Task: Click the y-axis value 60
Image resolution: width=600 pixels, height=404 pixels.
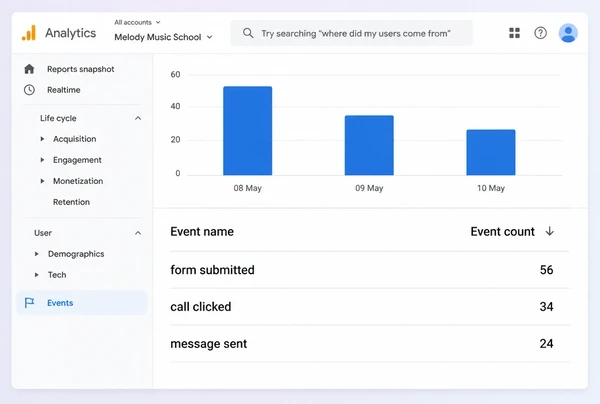Action: [175, 75]
